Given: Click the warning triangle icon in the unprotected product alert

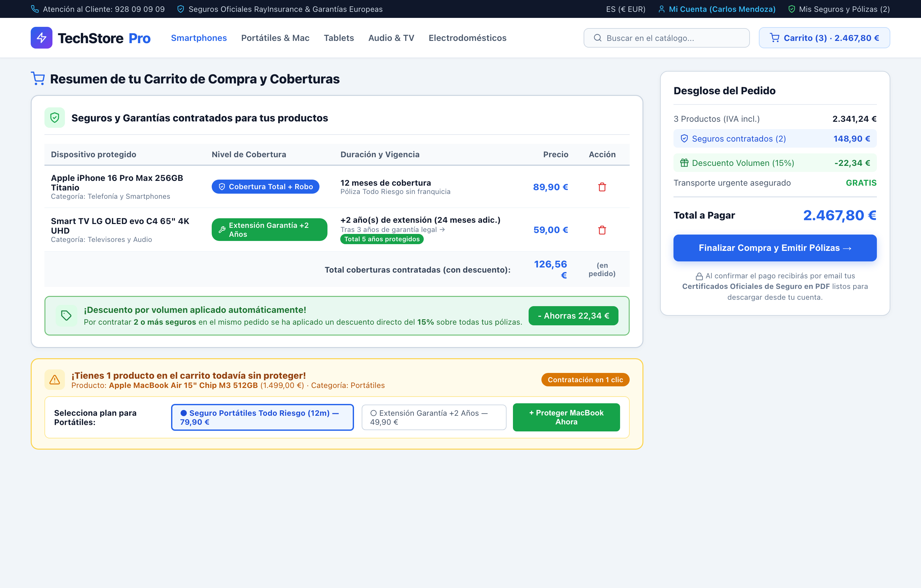Looking at the screenshot, I should (x=55, y=379).
